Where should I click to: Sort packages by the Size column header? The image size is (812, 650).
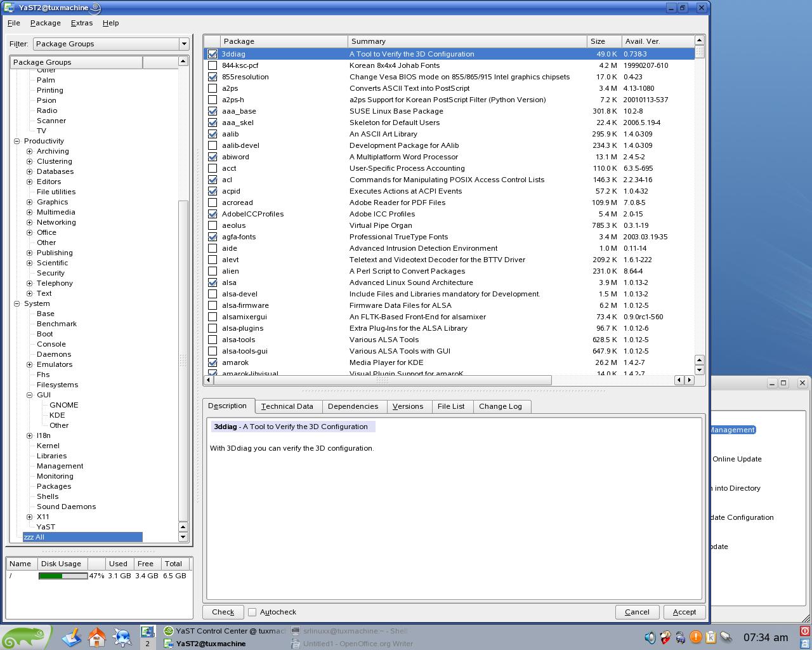pos(605,41)
